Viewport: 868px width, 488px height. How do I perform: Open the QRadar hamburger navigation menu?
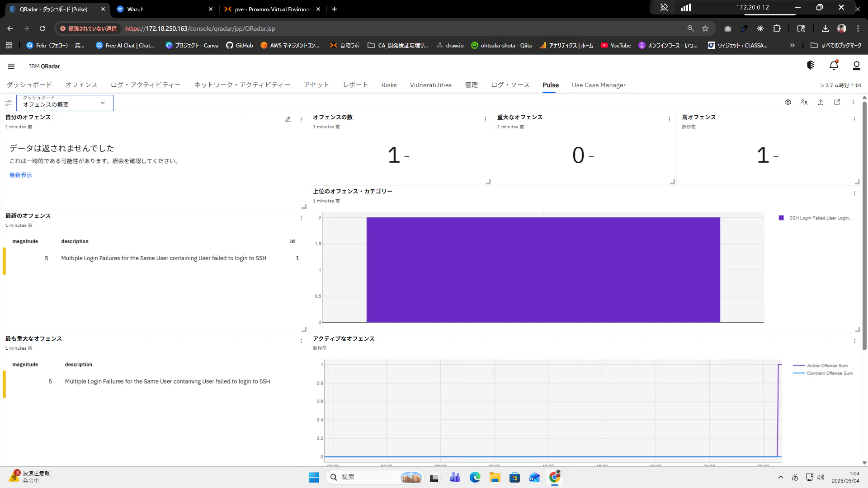11,66
